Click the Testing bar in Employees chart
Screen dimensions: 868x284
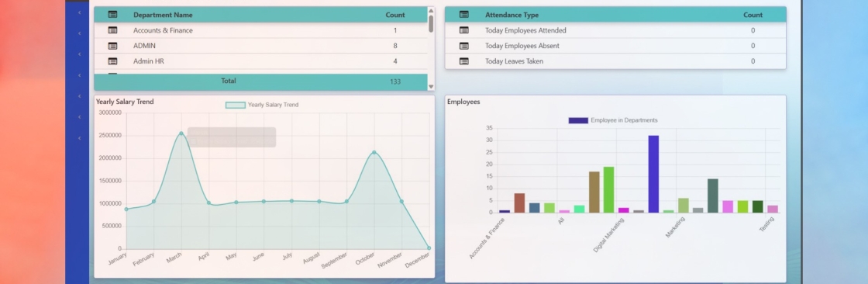pyautogui.click(x=772, y=209)
